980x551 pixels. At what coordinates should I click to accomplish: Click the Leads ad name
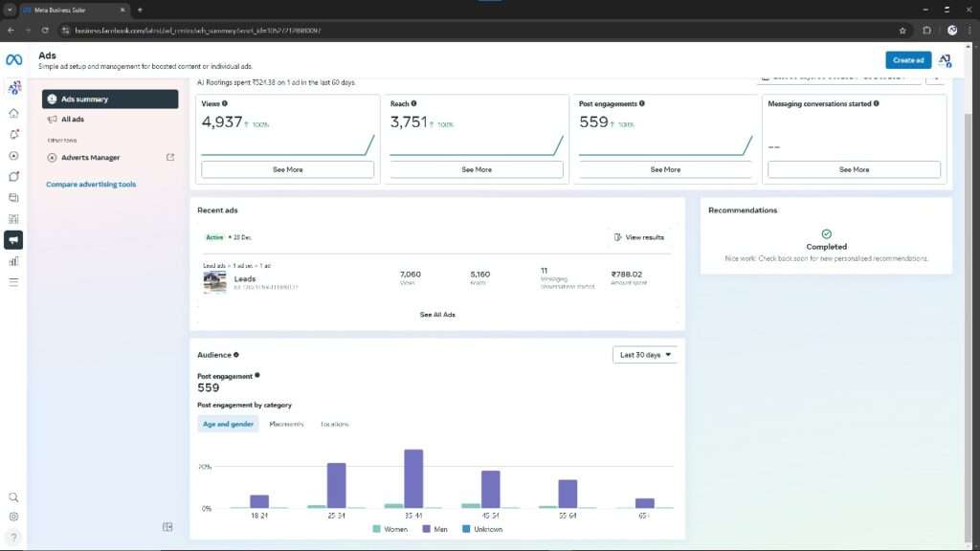[244, 278]
